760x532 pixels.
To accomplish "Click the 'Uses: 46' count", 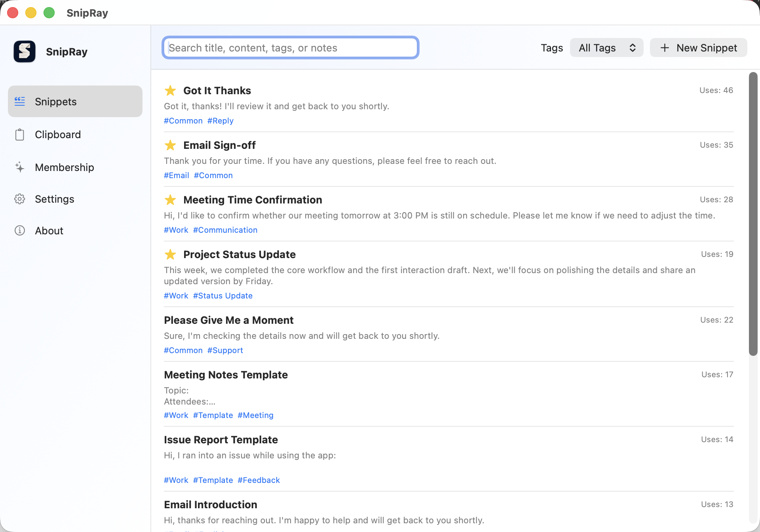I will [x=716, y=90].
